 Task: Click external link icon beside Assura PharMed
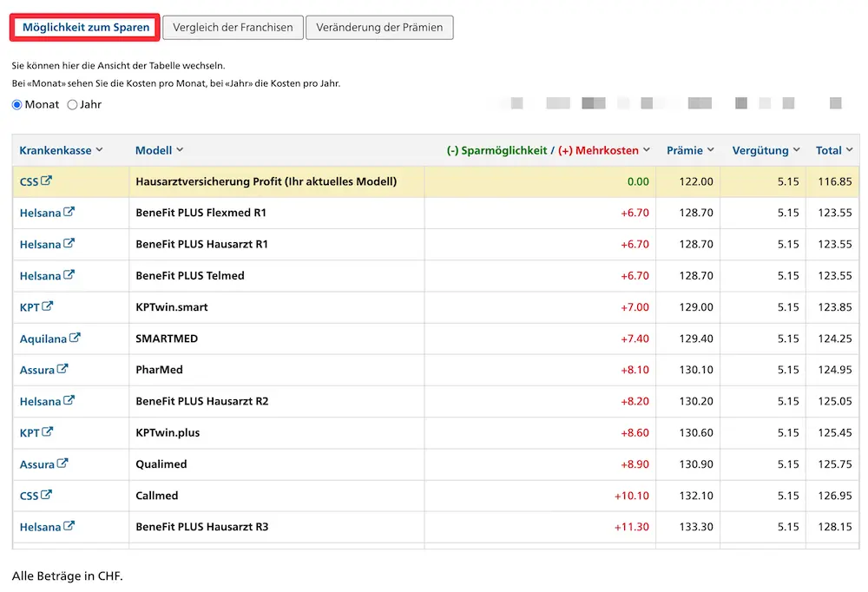tap(62, 370)
